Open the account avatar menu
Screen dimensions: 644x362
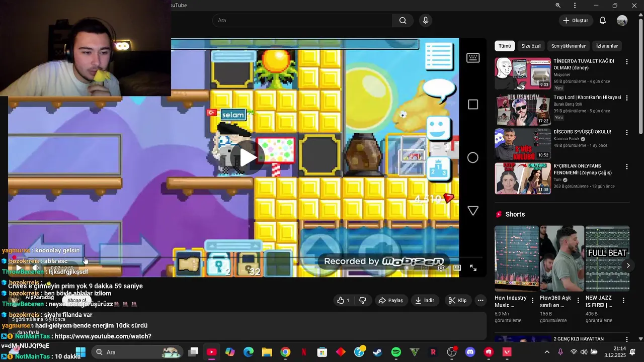(x=622, y=21)
